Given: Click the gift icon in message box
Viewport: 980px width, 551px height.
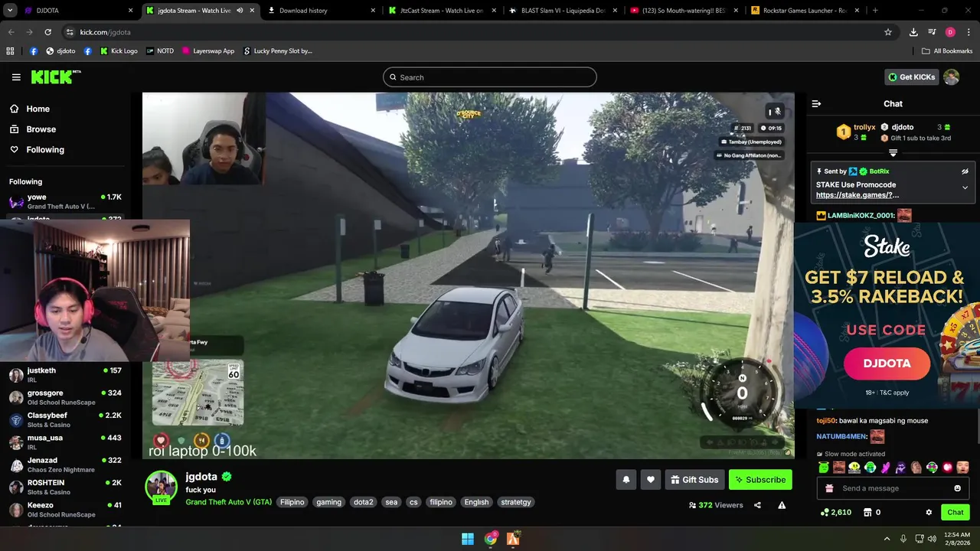Looking at the screenshot, I should (x=830, y=488).
